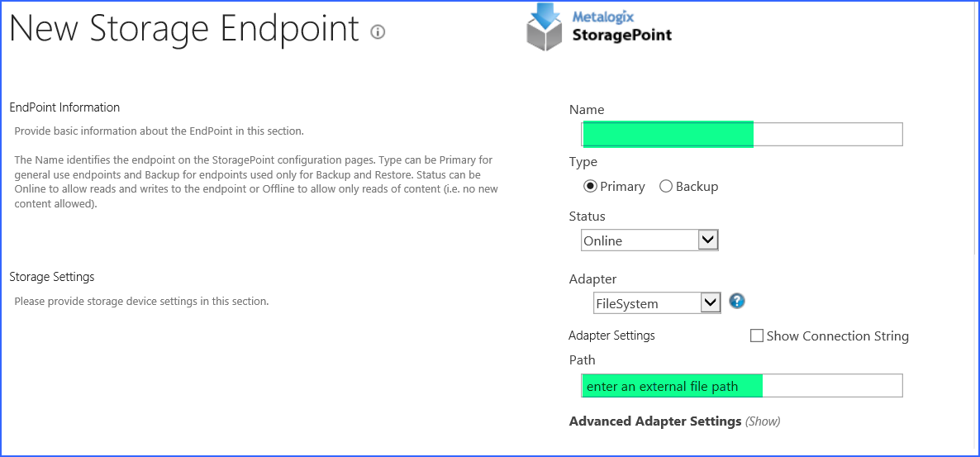Image resolution: width=980 pixels, height=457 pixels.
Task: Click the Adapter Settings label
Action: [611, 336]
